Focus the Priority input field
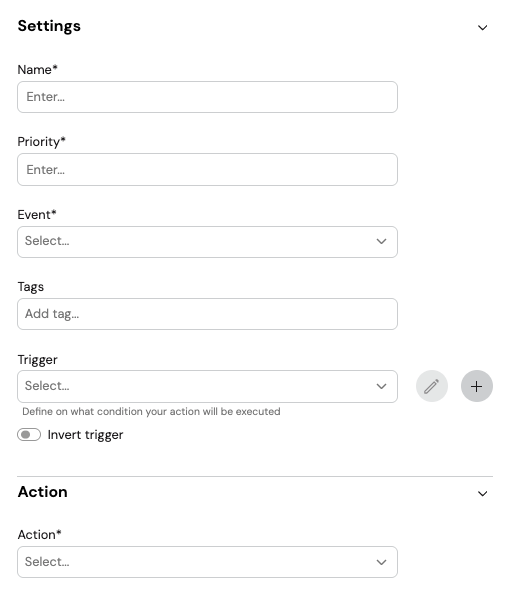Screen dimensions: 512x593 coord(207,169)
